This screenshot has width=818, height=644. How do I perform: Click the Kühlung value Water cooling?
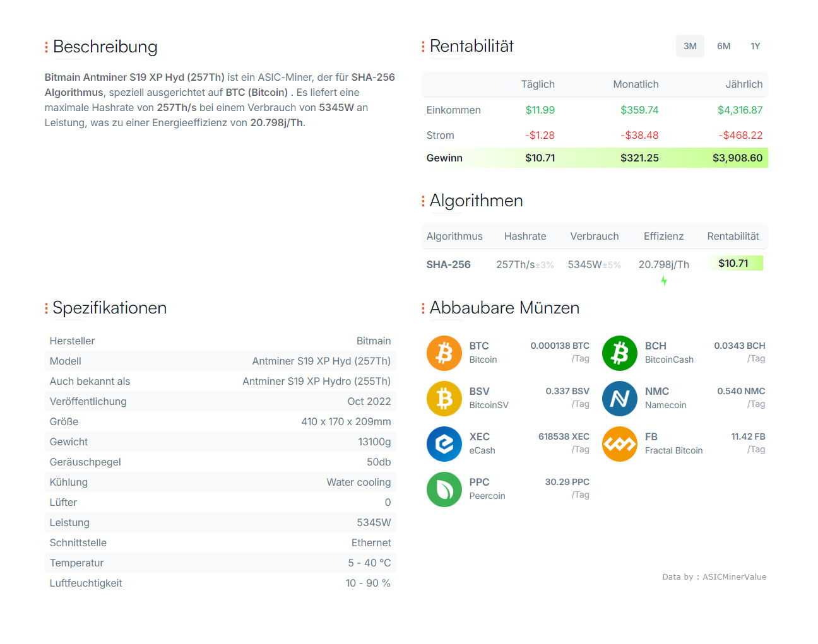click(x=359, y=482)
